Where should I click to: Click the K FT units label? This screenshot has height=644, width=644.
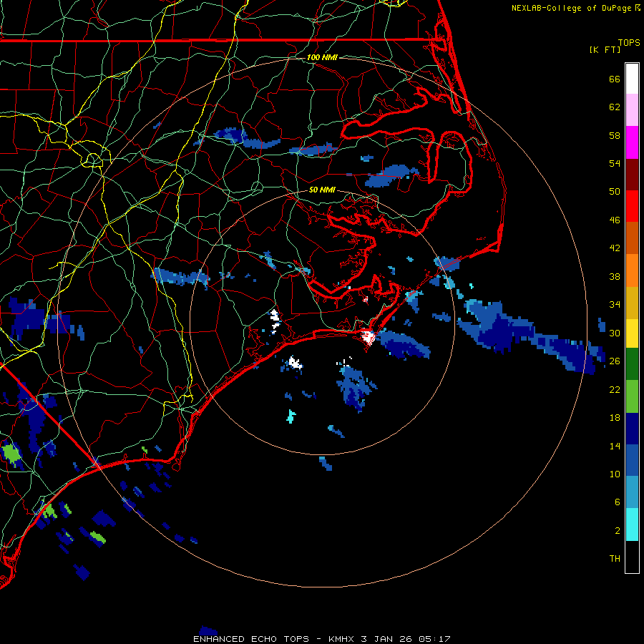pyautogui.click(x=605, y=49)
